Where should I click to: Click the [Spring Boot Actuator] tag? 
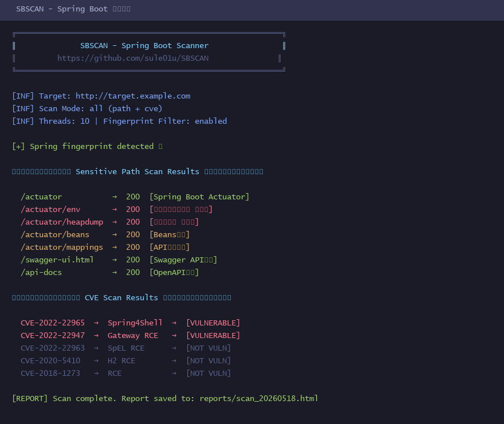[199, 197]
